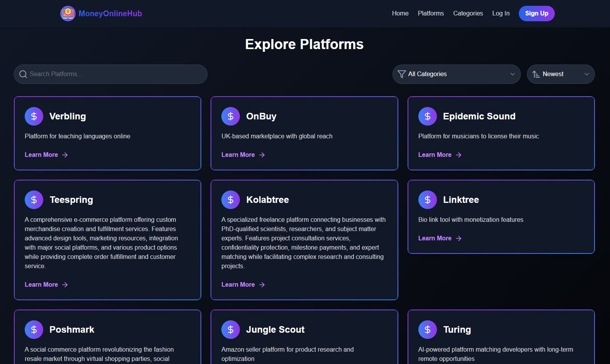Open the Newest sort dropdown
The image size is (610, 364).
561,74
